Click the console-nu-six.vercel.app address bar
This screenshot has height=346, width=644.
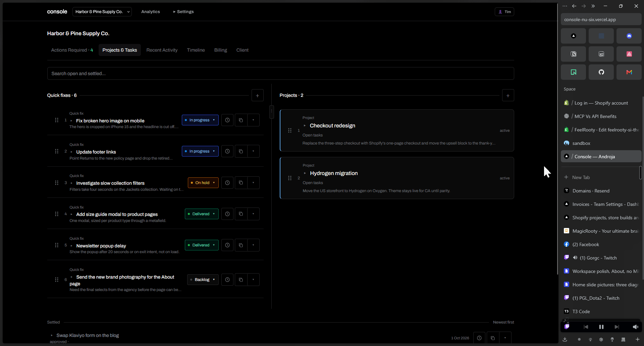[x=601, y=19]
